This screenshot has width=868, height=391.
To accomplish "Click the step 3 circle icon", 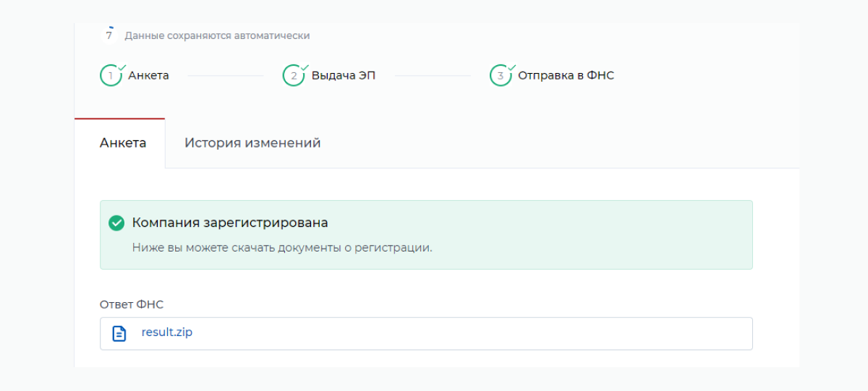I will tap(501, 76).
